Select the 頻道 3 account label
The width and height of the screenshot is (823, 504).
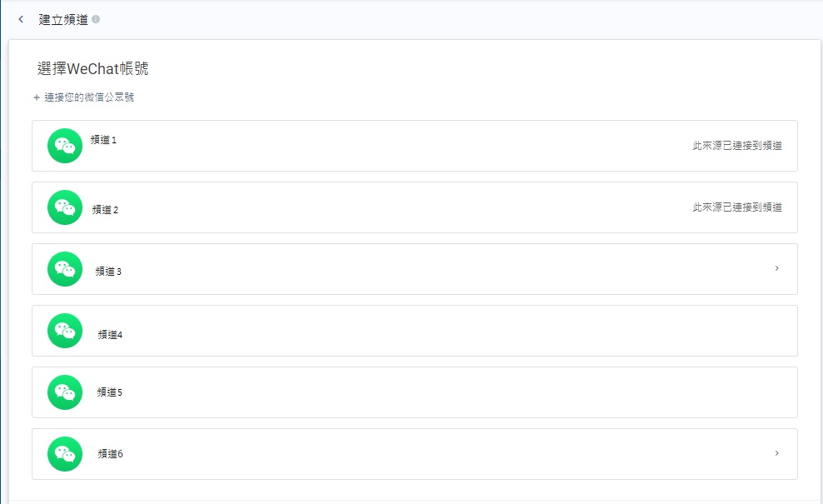pyautogui.click(x=109, y=272)
